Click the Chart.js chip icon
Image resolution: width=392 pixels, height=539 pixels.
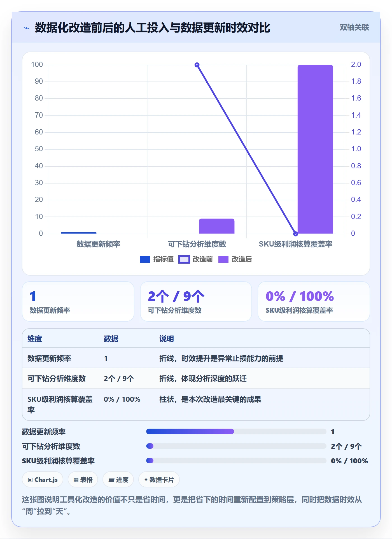click(x=30, y=480)
